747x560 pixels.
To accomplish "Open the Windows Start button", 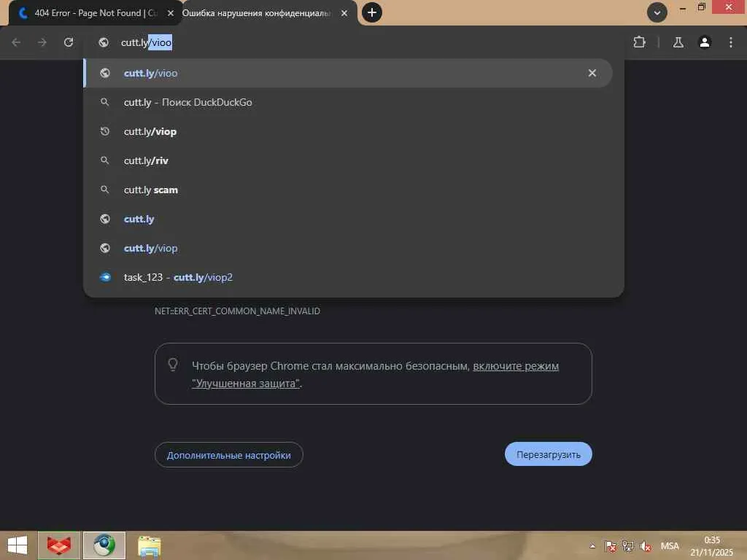I will (18, 545).
